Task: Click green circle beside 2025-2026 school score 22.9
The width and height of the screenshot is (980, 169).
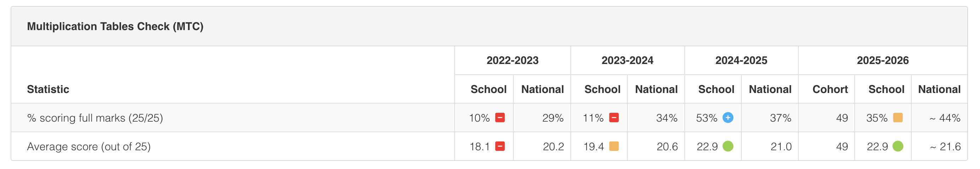Action: (x=898, y=146)
